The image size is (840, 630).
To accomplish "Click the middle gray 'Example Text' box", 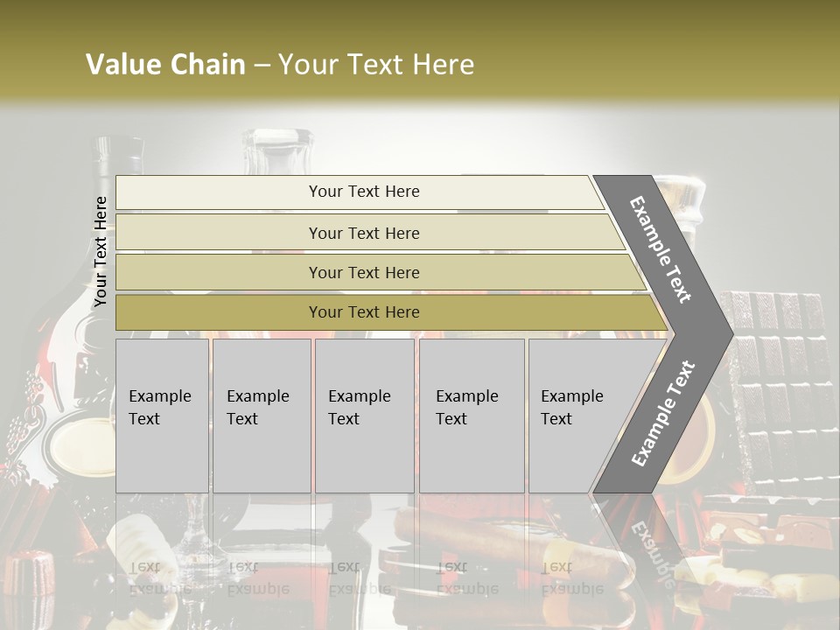I will [x=365, y=416].
